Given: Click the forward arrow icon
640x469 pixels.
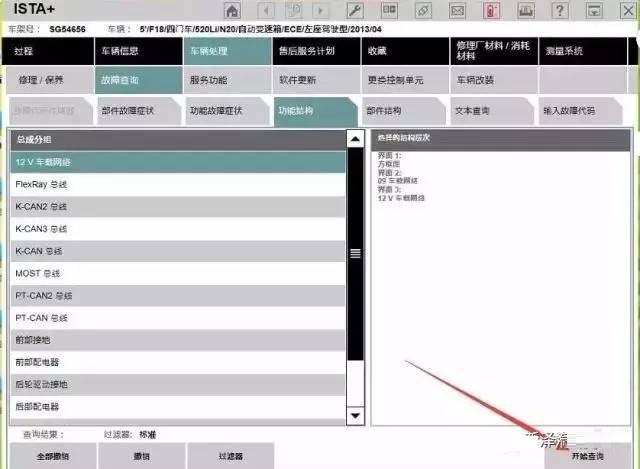Looking at the screenshot, I should (x=321, y=11).
